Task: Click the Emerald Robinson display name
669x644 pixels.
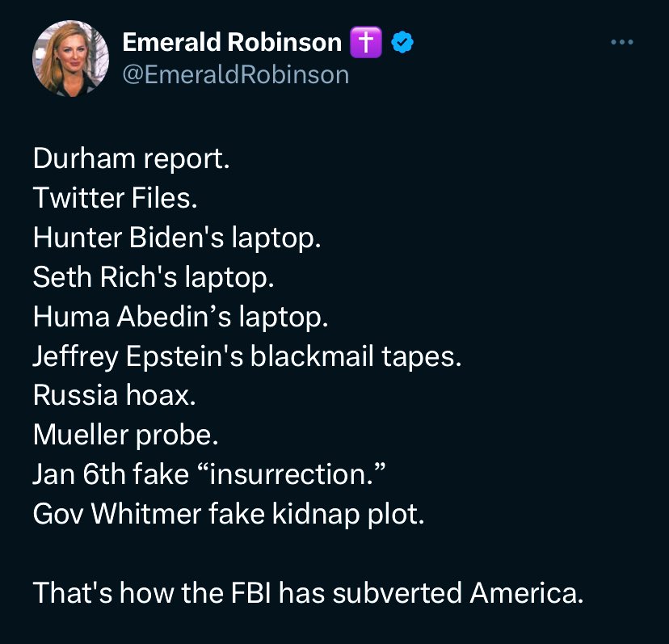Action: click(232, 43)
